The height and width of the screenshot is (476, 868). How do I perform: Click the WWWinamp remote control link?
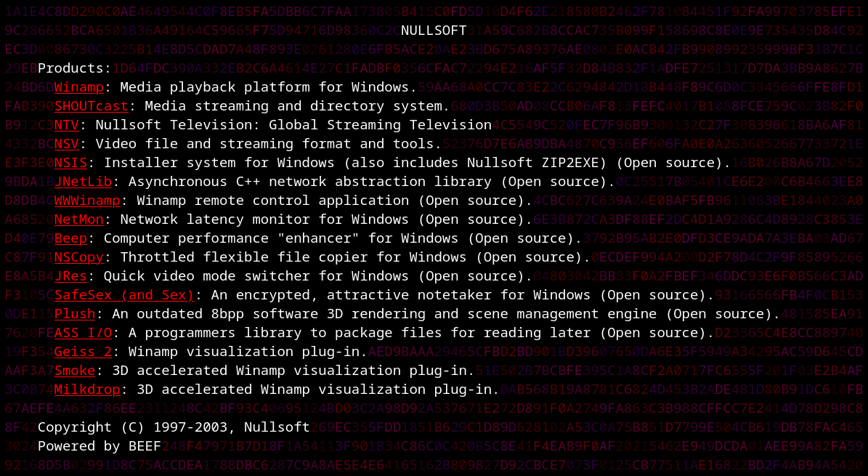[86, 201]
